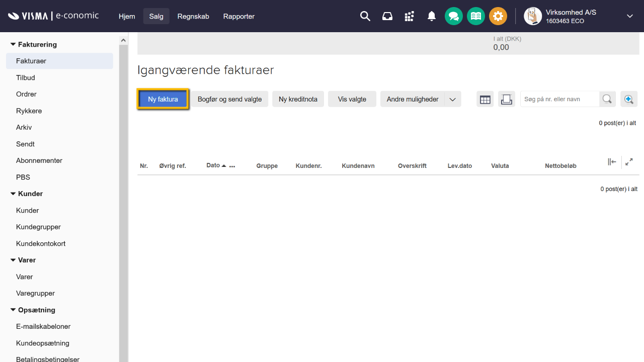
Task: Click the table column layout icon
Action: (485, 99)
